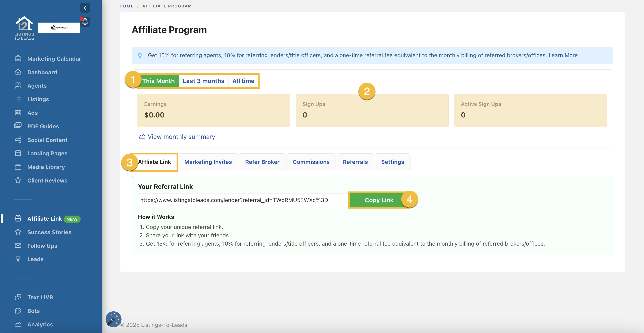This screenshot has height=333, width=644.
Task: Select the This Month period toggle
Action: pos(159,81)
